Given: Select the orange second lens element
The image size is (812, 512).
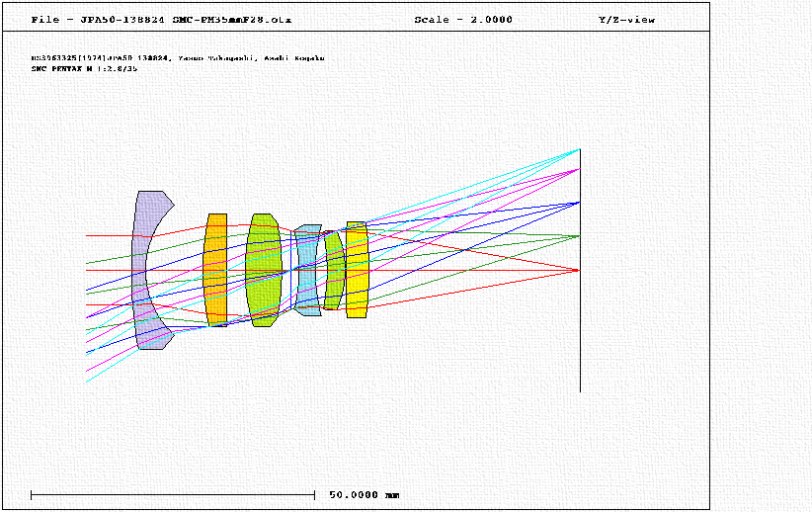Looking at the screenshot, I should [215, 270].
